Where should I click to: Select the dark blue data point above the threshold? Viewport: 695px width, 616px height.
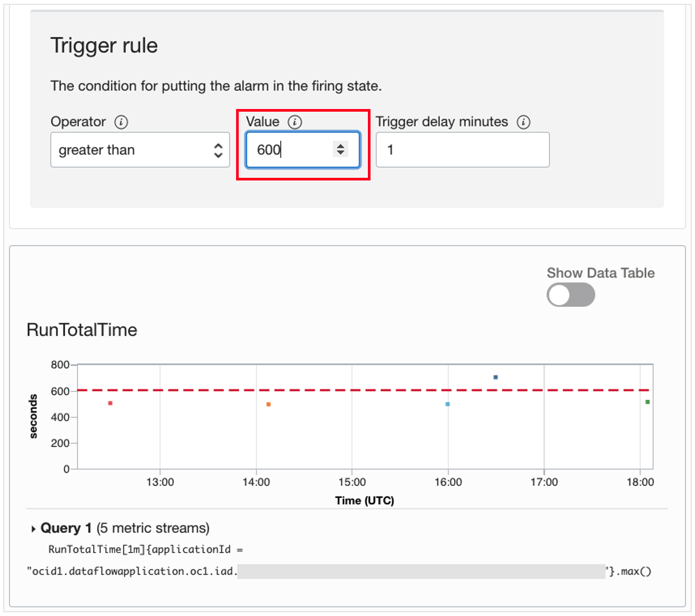pyautogui.click(x=495, y=377)
